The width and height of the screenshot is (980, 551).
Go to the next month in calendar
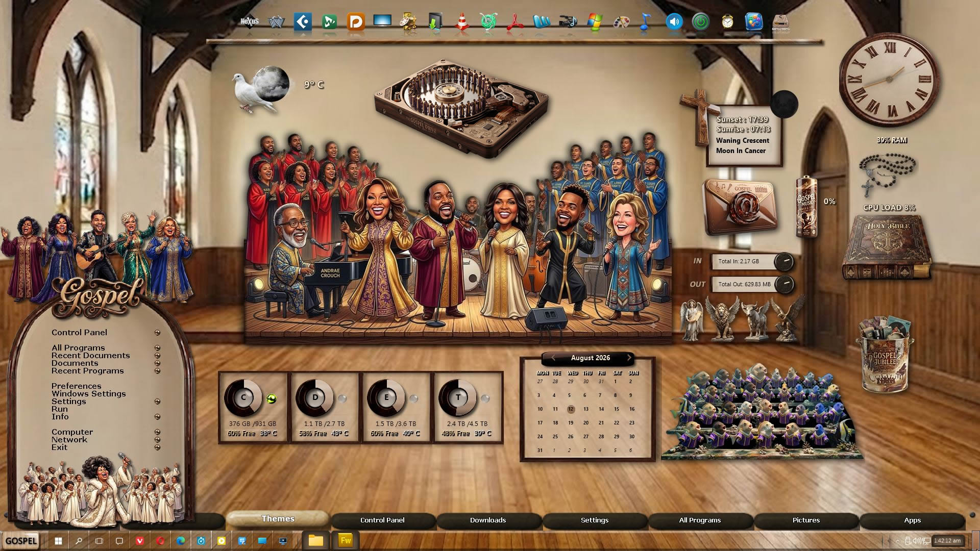pyautogui.click(x=629, y=358)
